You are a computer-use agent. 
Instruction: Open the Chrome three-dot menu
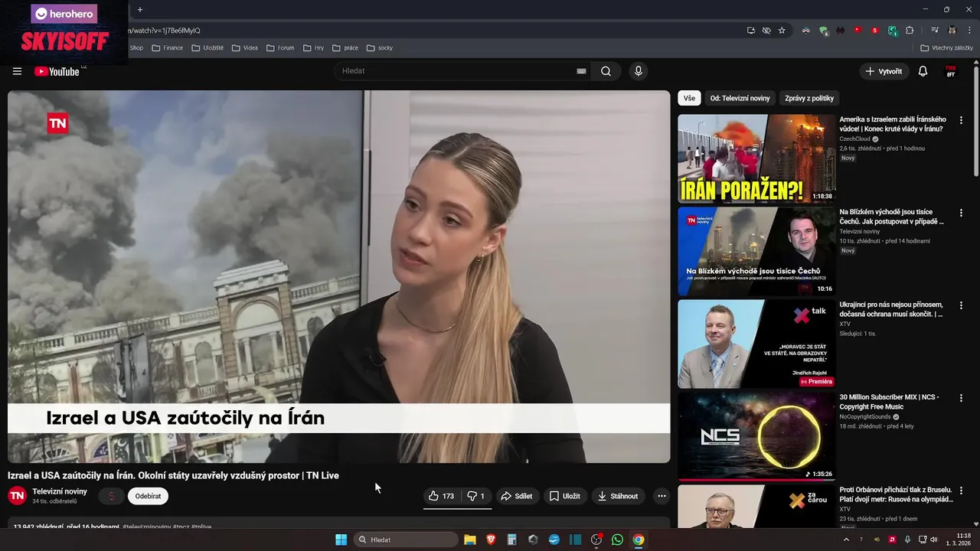click(969, 31)
